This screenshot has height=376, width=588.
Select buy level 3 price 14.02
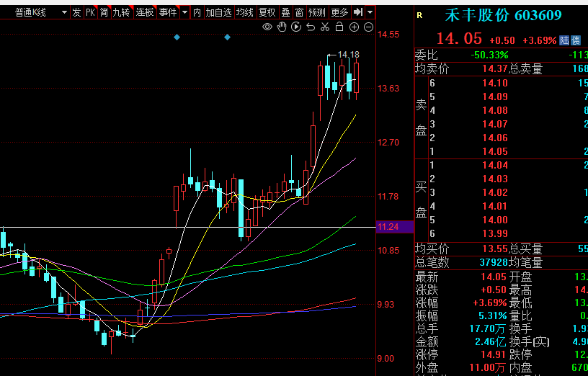click(495, 192)
